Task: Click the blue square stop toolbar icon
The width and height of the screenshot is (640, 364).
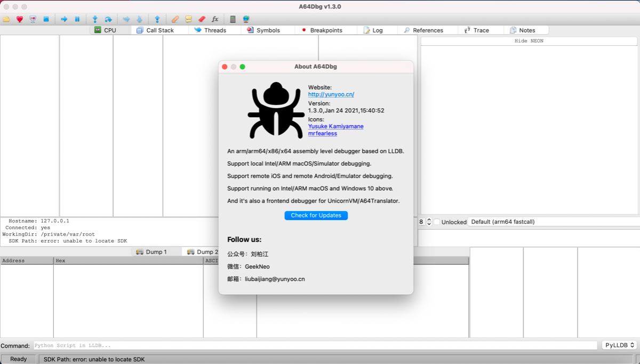Action: pos(46,19)
